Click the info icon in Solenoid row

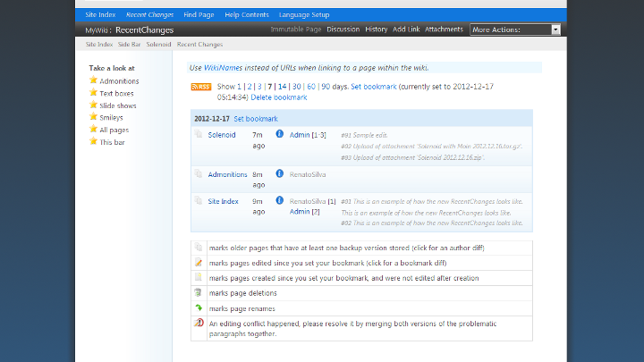point(279,134)
